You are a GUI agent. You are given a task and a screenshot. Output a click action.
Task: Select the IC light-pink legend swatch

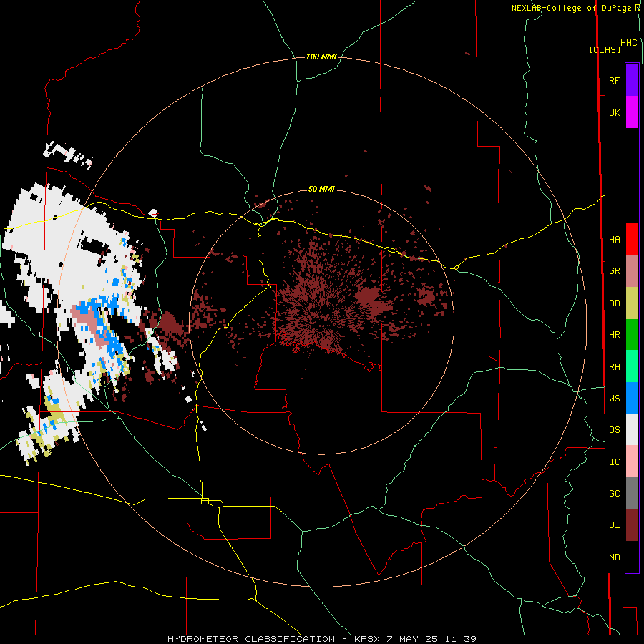[x=632, y=462]
